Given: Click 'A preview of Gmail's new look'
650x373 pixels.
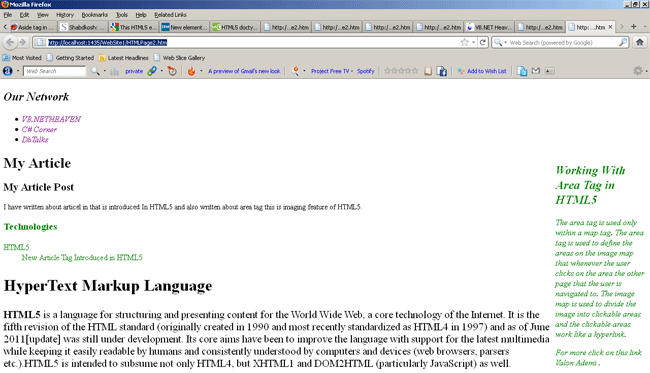Looking at the screenshot, I should (x=244, y=71).
